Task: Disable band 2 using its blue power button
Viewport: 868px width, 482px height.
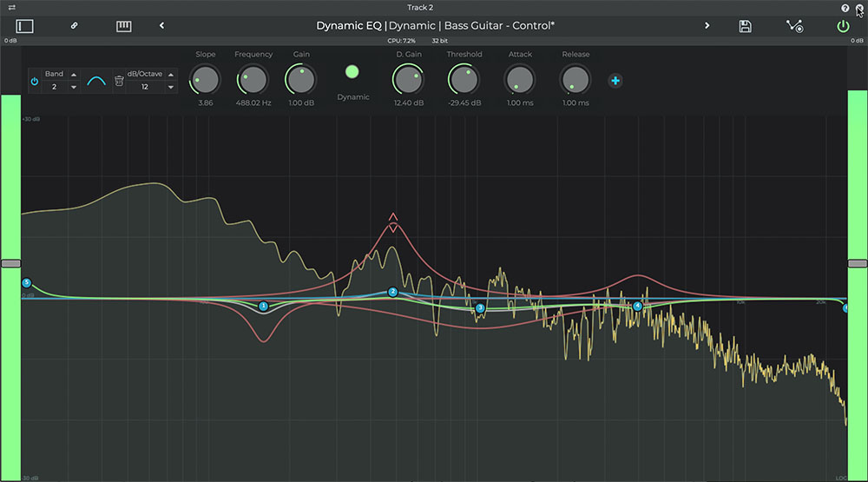Action: pyautogui.click(x=35, y=82)
